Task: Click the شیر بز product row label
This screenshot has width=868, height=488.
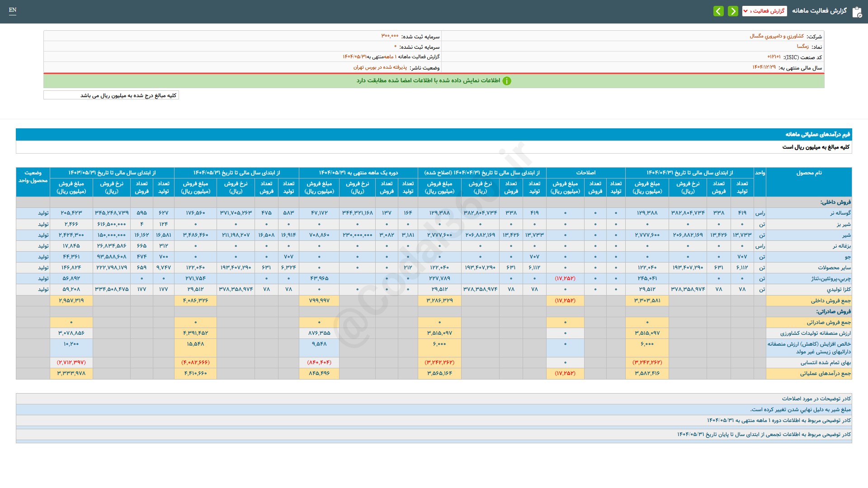Action: click(844, 224)
